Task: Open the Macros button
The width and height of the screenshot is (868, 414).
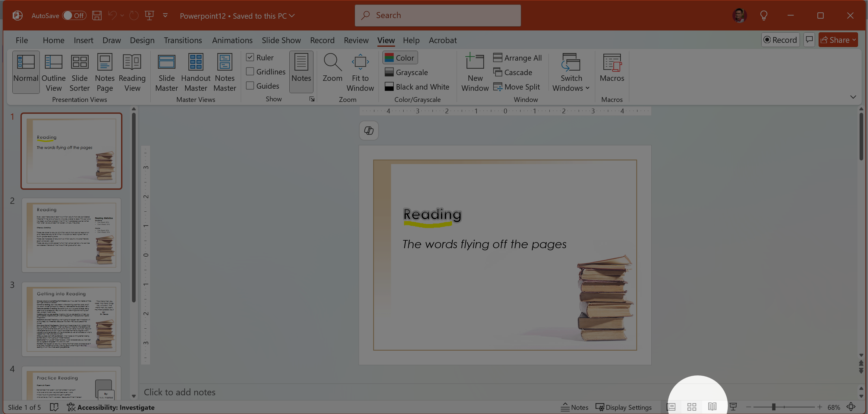Action: click(x=612, y=68)
